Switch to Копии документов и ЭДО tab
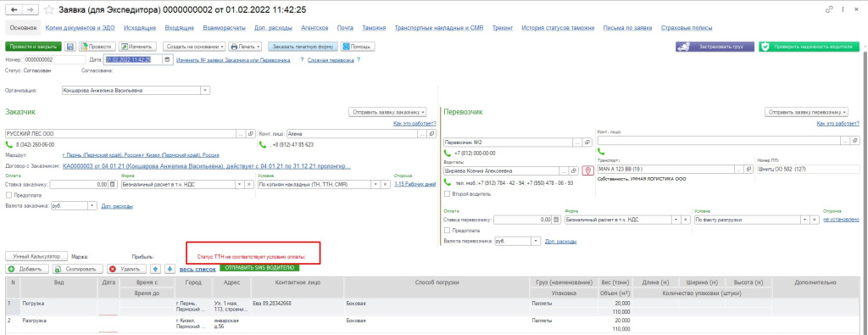Viewport: 868px width, 335px height. click(x=80, y=28)
